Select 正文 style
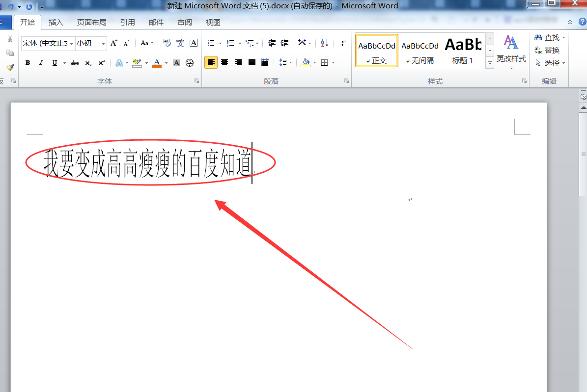Viewport: 587px width, 392px height. (377, 51)
